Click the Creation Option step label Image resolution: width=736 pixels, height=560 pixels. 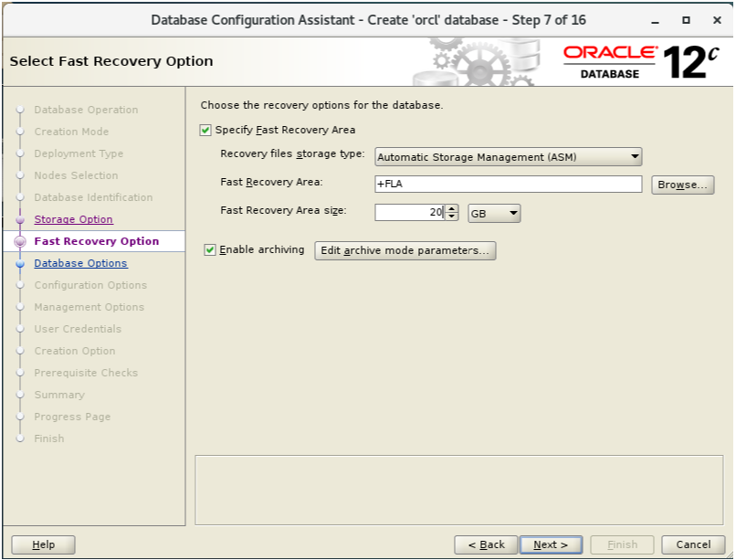[x=75, y=351]
